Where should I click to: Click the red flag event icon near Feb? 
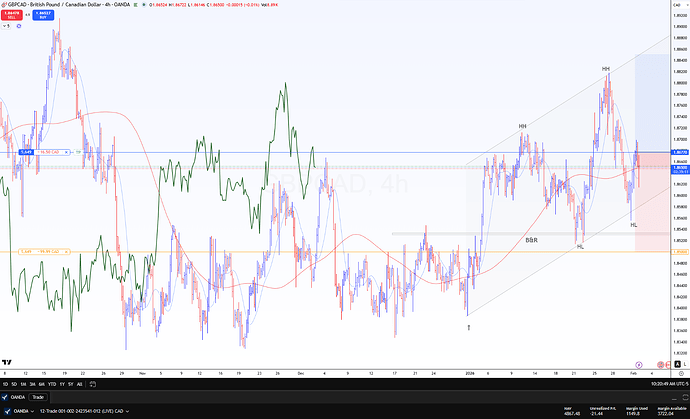(660, 365)
